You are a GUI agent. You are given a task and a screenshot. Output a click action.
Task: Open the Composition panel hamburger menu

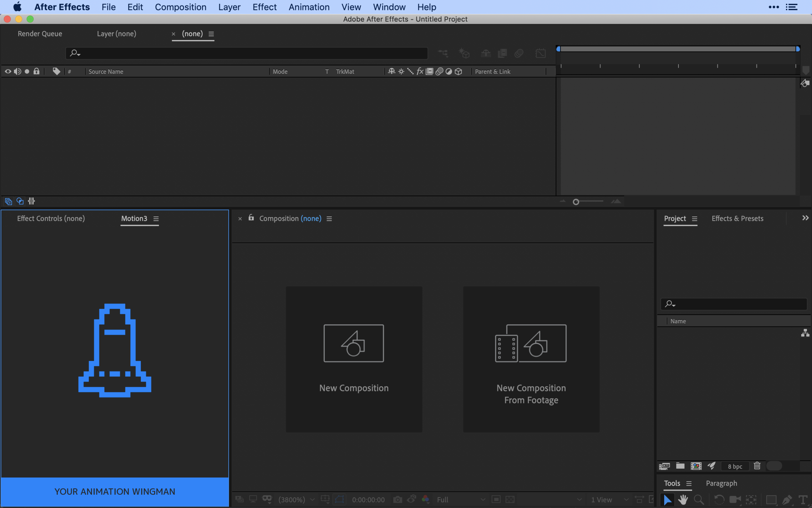click(329, 219)
